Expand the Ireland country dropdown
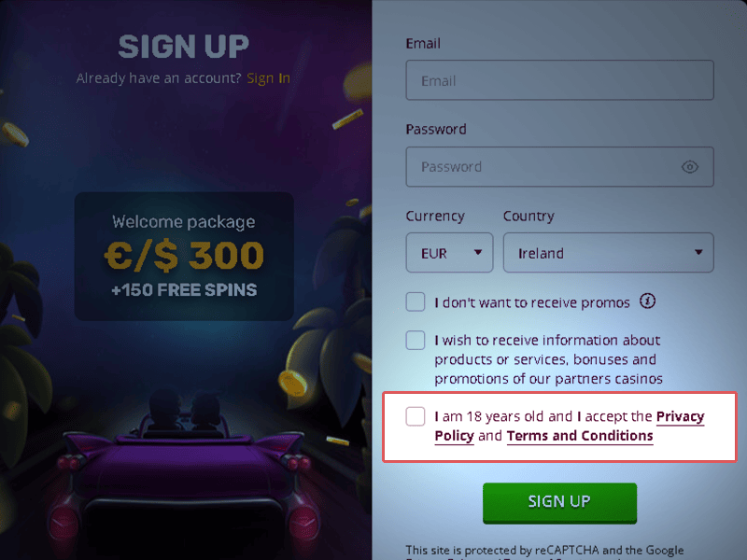This screenshot has height=560, width=747. pyautogui.click(x=608, y=253)
